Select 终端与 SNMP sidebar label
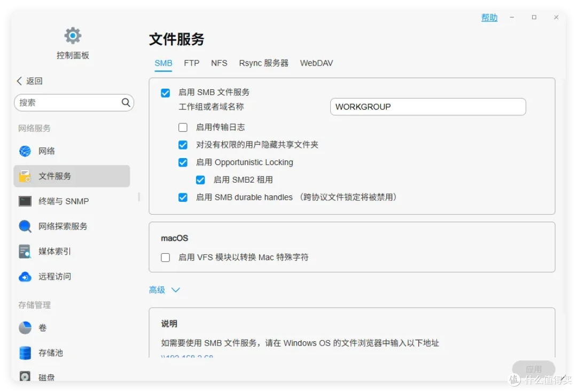This screenshot has width=577, height=392. click(x=64, y=201)
